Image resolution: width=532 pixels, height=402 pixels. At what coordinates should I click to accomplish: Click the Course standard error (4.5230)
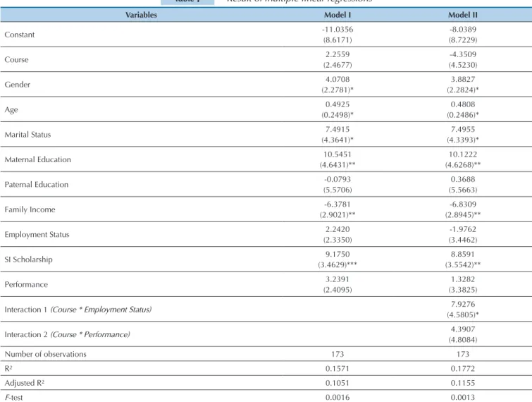click(463, 65)
